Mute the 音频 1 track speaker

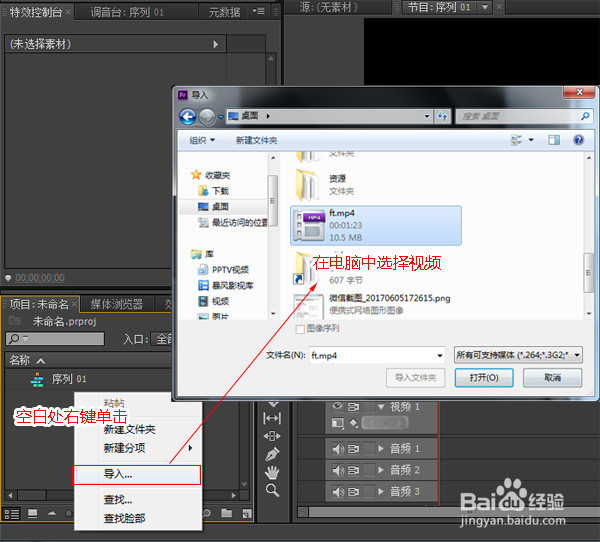338,448
